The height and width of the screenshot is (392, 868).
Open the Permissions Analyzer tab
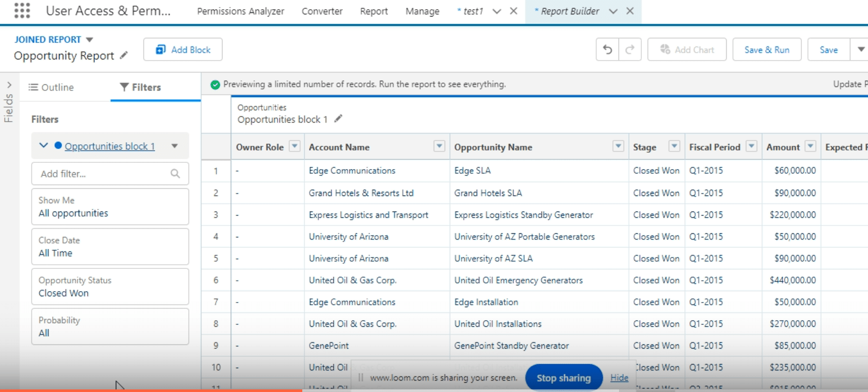pos(240,11)
